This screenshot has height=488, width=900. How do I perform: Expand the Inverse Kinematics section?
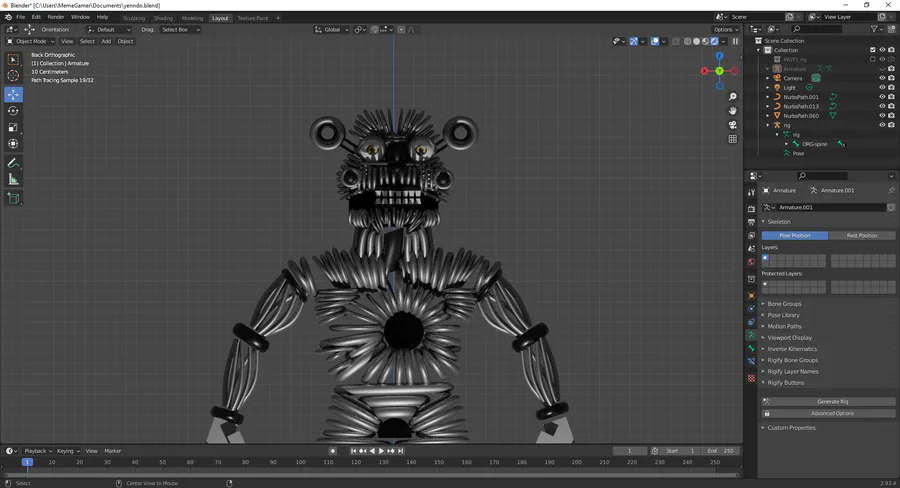click(x=793, y=349)
